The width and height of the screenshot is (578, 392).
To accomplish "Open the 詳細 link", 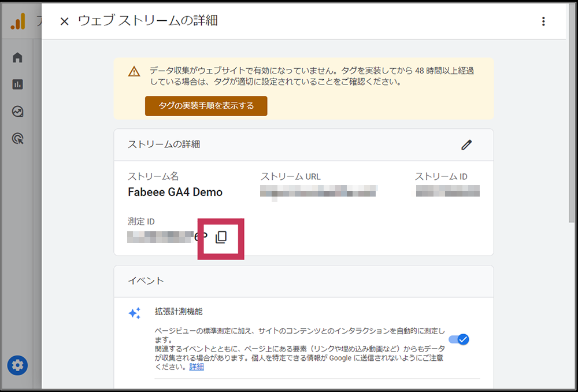I will pyautogui.click(x=197, y=367).
